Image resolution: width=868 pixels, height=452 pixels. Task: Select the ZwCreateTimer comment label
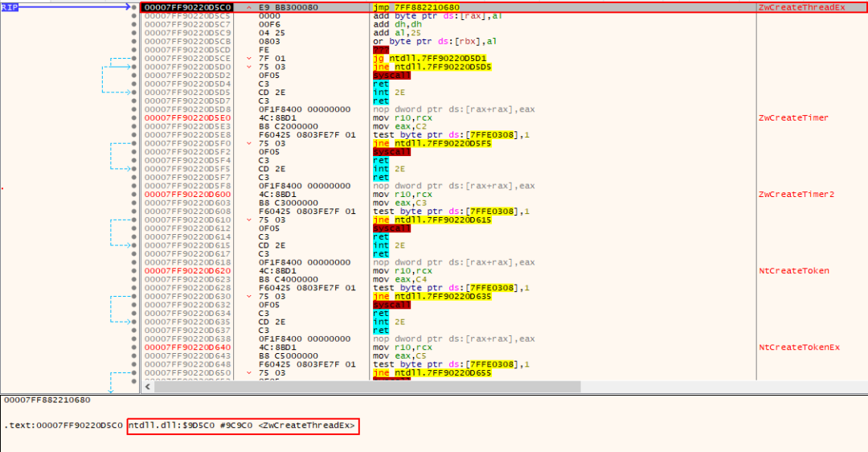[x=793, y=118]
